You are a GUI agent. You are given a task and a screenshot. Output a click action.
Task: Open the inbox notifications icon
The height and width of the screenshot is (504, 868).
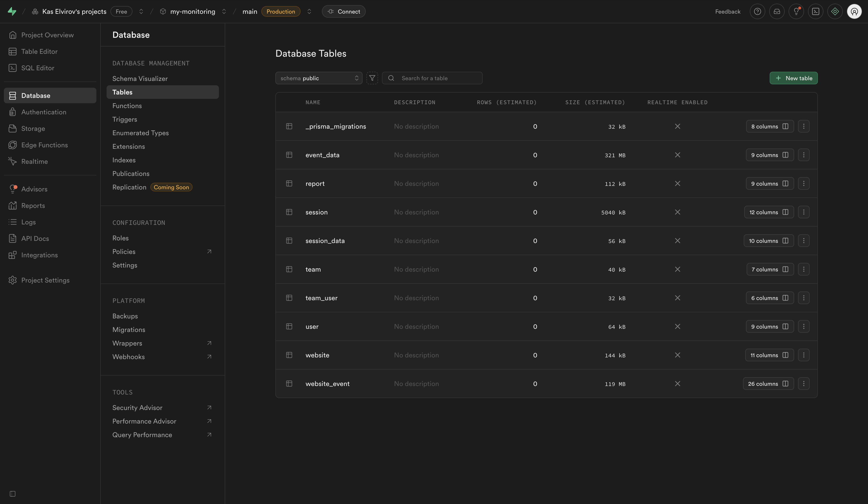click(777, 11)
